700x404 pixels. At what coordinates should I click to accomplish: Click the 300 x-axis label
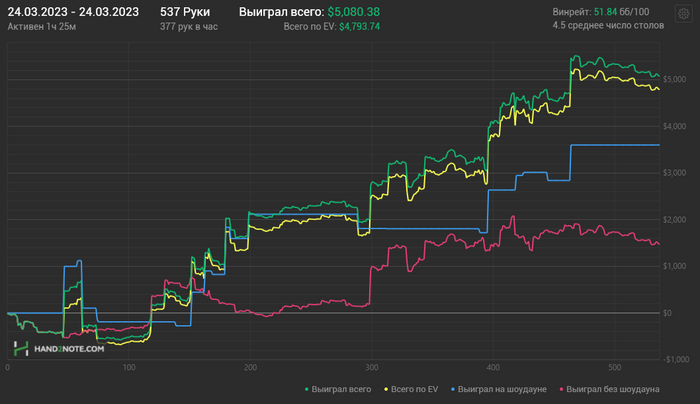coord(372,367)
